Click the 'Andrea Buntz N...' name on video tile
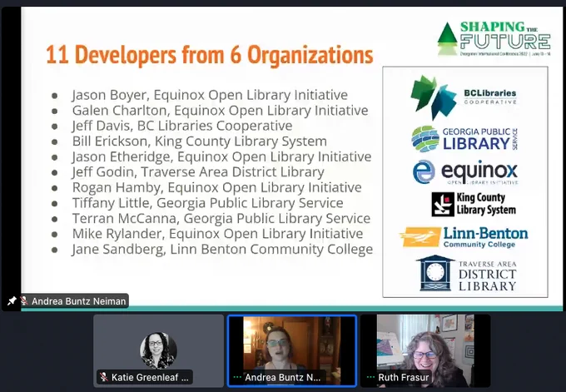The height and width of the screenshot is (392, 566). [283, 377]
